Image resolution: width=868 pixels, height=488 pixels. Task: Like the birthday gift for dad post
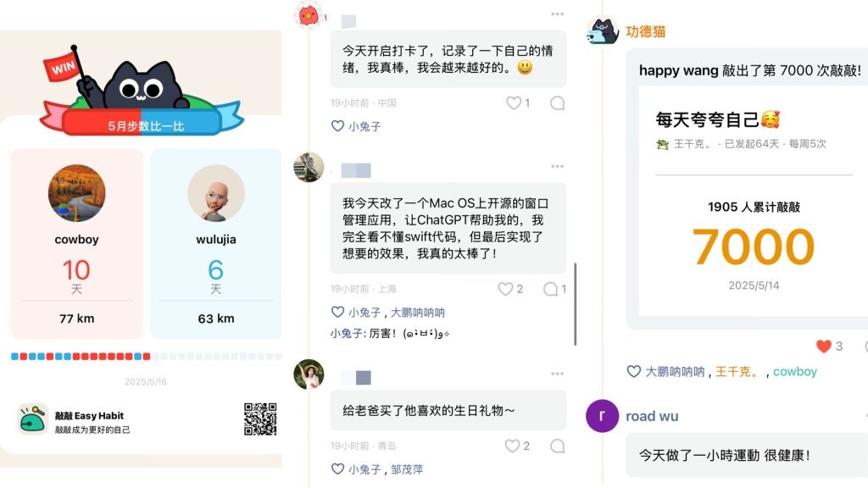(512, 446)
